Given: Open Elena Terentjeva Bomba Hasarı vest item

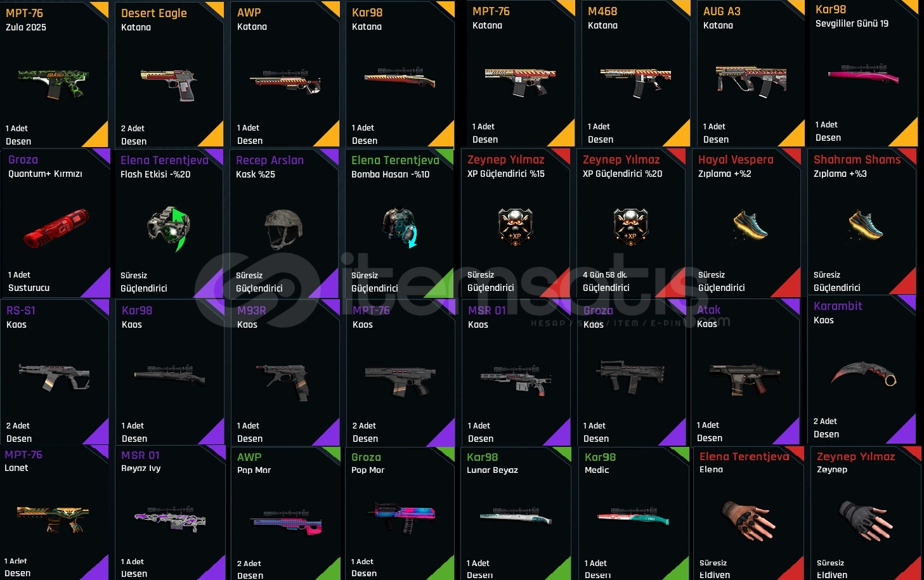Looking at the screenshot, I should (x=400, y=227).
